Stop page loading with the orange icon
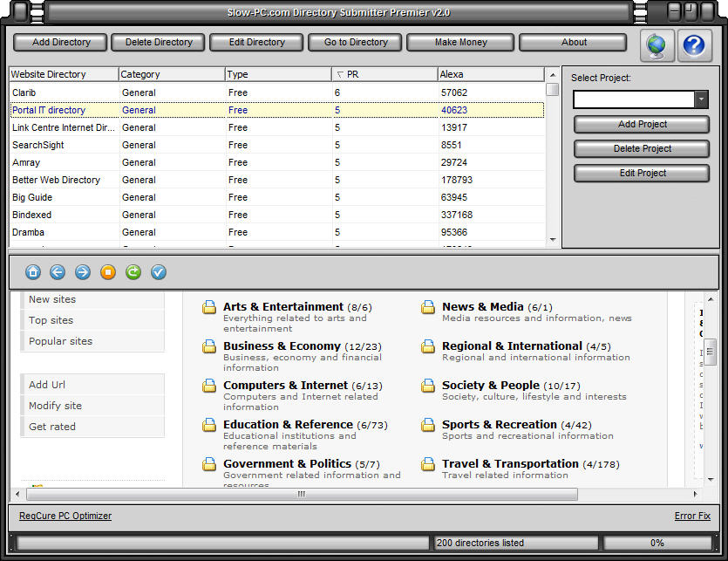728x561 pixels. 108,272
